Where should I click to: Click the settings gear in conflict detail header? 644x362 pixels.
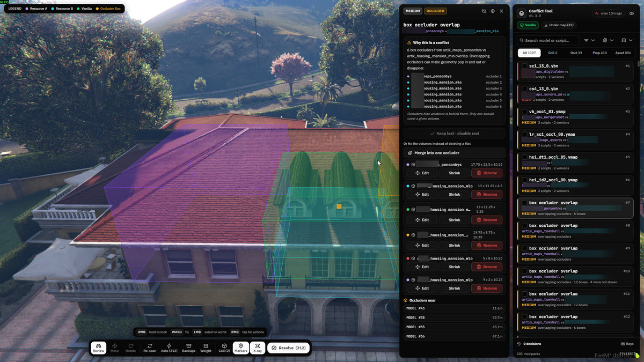[x=493, y=11]
